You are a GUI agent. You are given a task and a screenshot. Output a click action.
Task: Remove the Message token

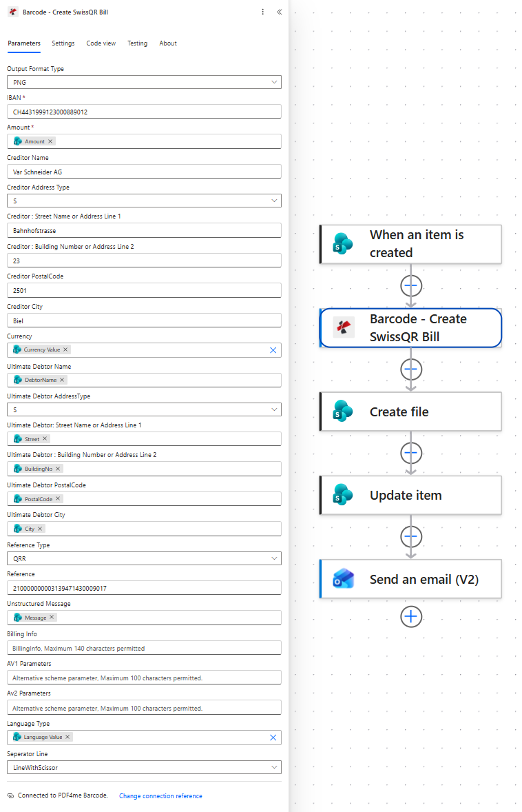tap(52, 618)
